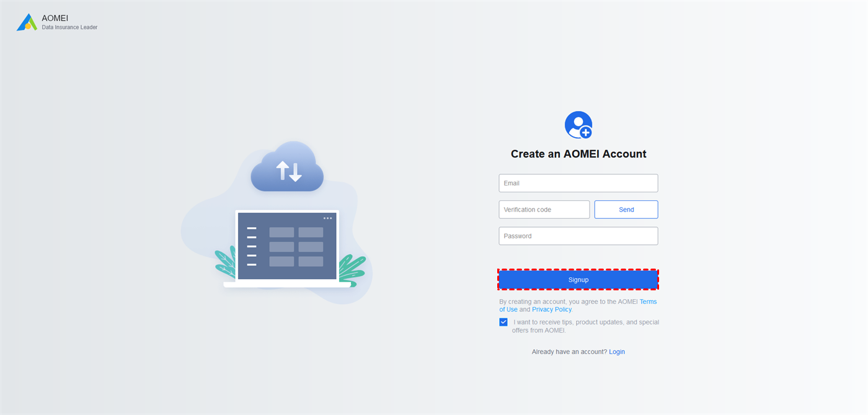Viewport: 868px width, 415px height.
Task: Click the hamburger lines in laptop illustration
Action: click(x=252, y=246)
